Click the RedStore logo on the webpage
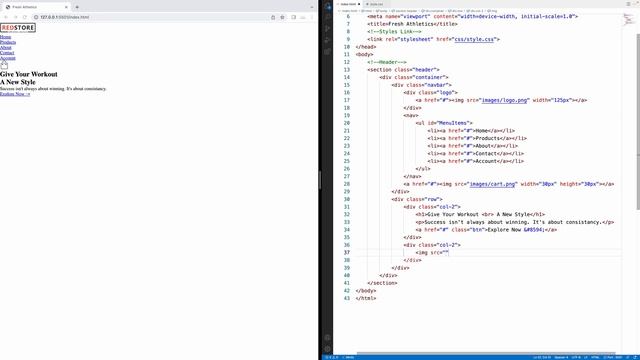 click(18, 28)
